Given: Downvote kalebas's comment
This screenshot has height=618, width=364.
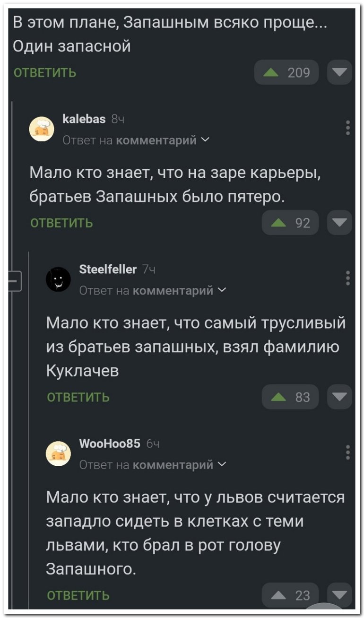Looking at the screenshot, I should click(x=339, y=223).
